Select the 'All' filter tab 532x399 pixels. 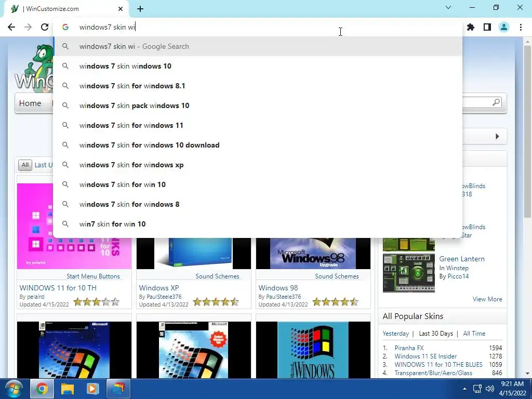25,165
